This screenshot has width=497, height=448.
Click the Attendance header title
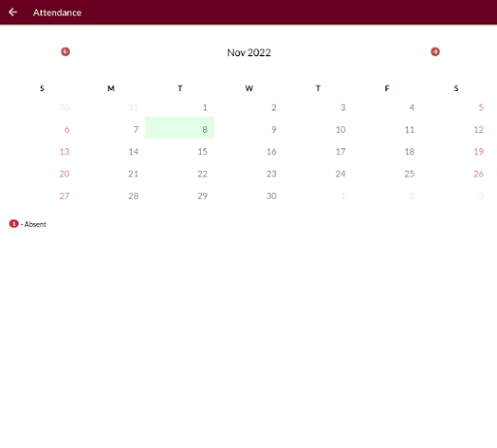click(x=57, y=13)
